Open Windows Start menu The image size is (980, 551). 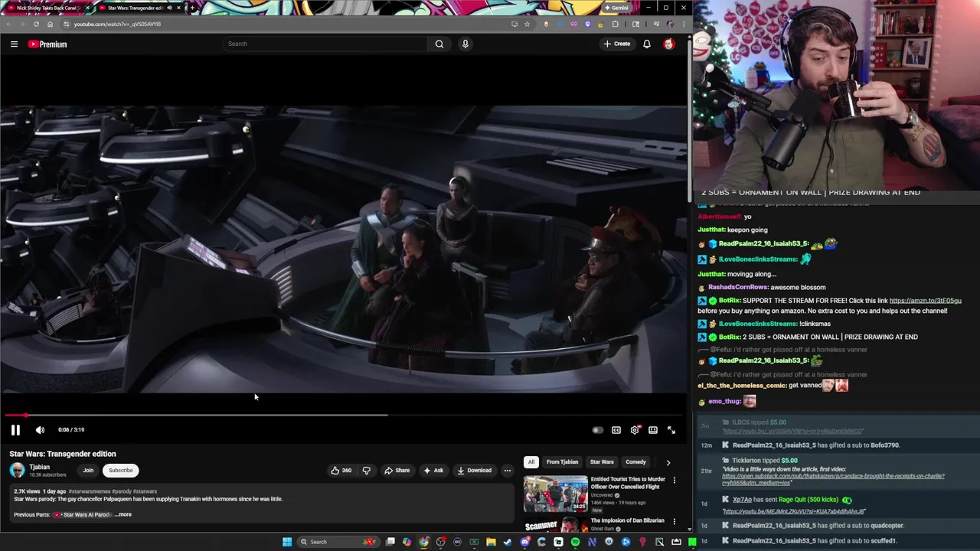point(287,542)
